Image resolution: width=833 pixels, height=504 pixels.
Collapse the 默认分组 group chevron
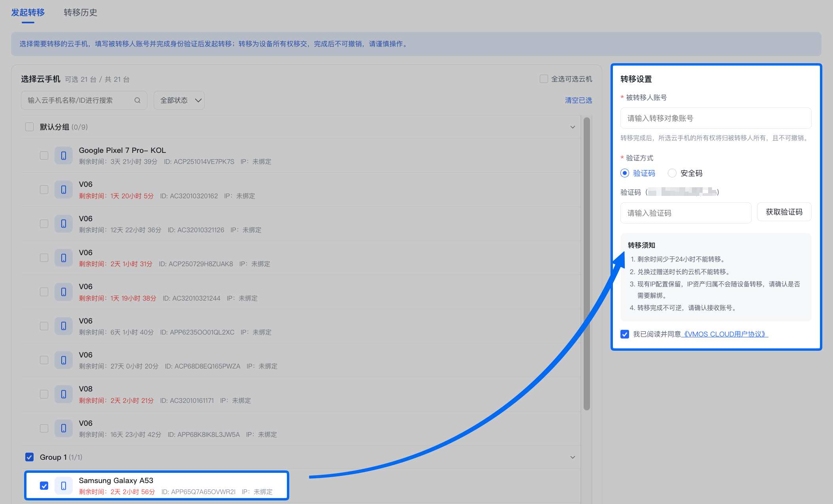point(573,127)
